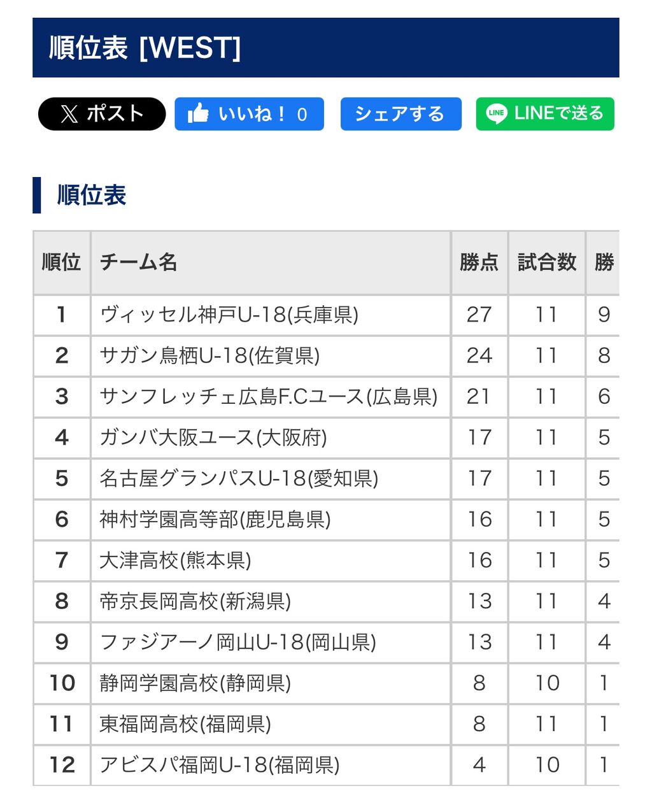This screenshot has width=652, height=812.
Task: Send via the LINEで送る button text
Action: (559, 113)
